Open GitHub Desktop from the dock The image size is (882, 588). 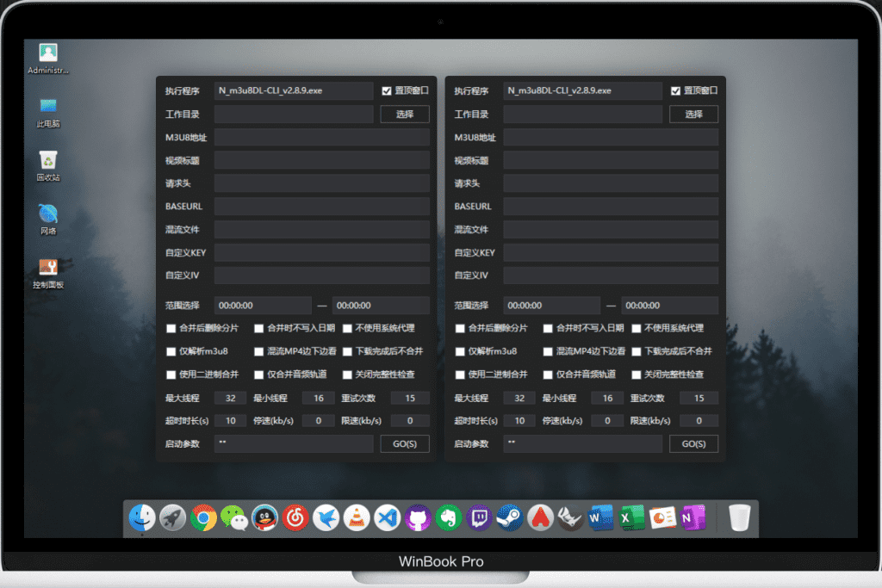[x=418, y=517]
